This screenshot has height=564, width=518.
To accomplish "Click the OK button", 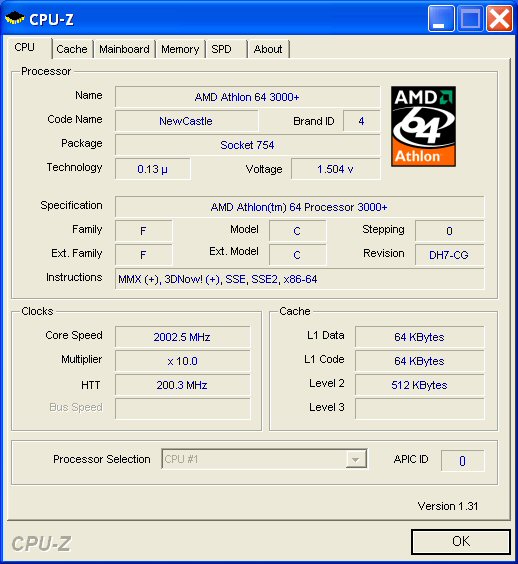I will (461, 541).
